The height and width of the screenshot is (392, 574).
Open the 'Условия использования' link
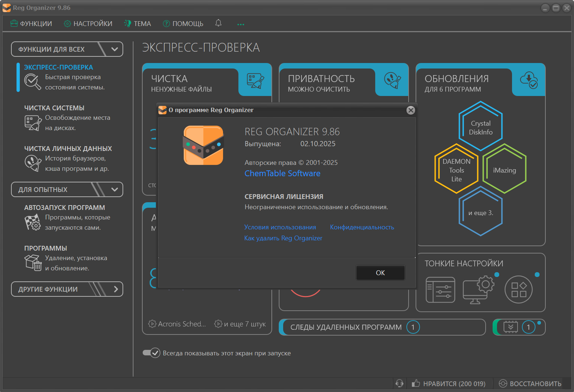coord(280,227)
